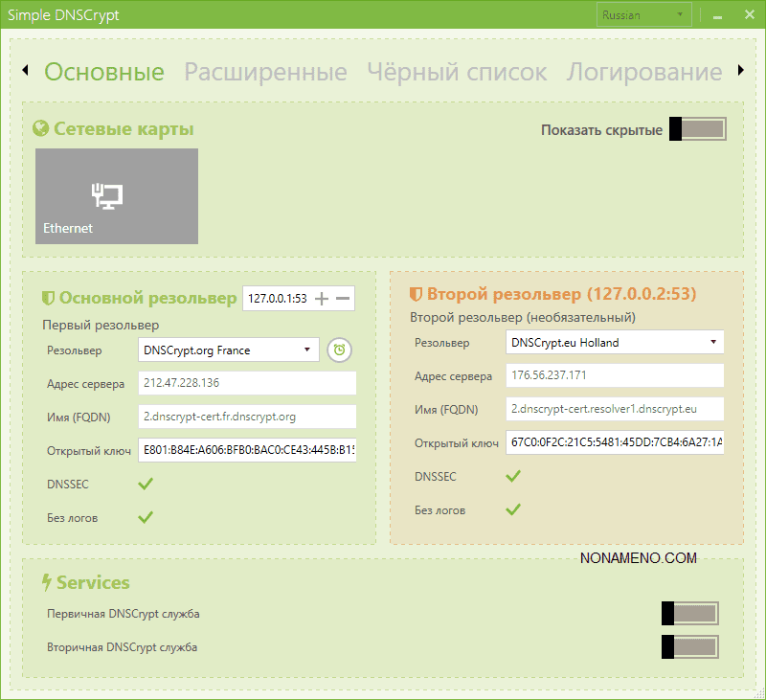The height and width of the screenshot is (700, 766).
Task: Go to the Логирование tab
Action: [x=644, y=72]
